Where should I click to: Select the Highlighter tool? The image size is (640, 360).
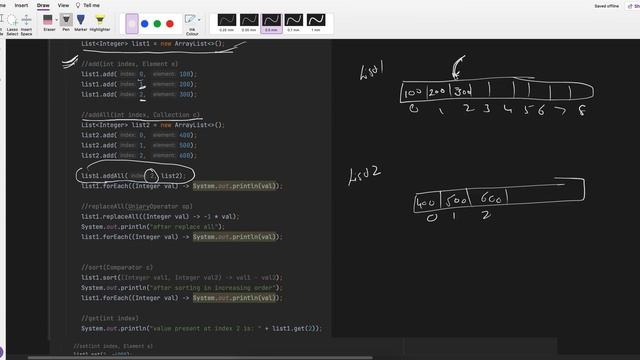point(100,22)
